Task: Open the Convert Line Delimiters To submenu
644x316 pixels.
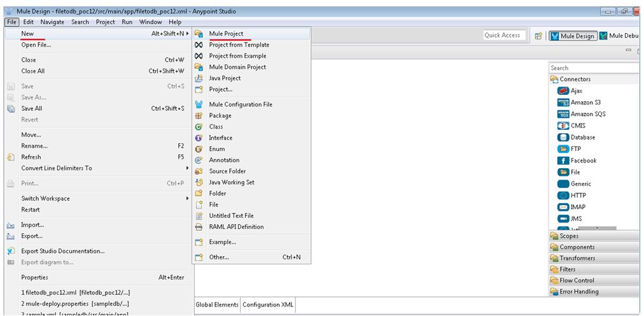Action: [99, 168]
